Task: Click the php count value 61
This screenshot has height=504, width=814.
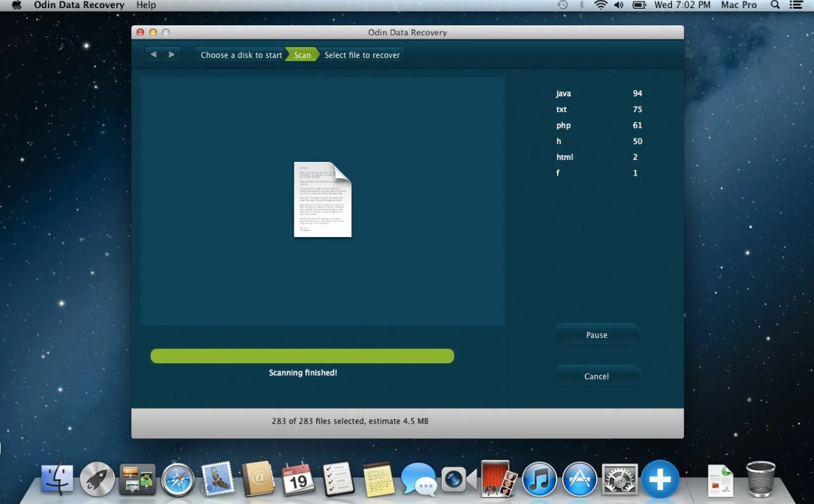Action: (638, 126)
